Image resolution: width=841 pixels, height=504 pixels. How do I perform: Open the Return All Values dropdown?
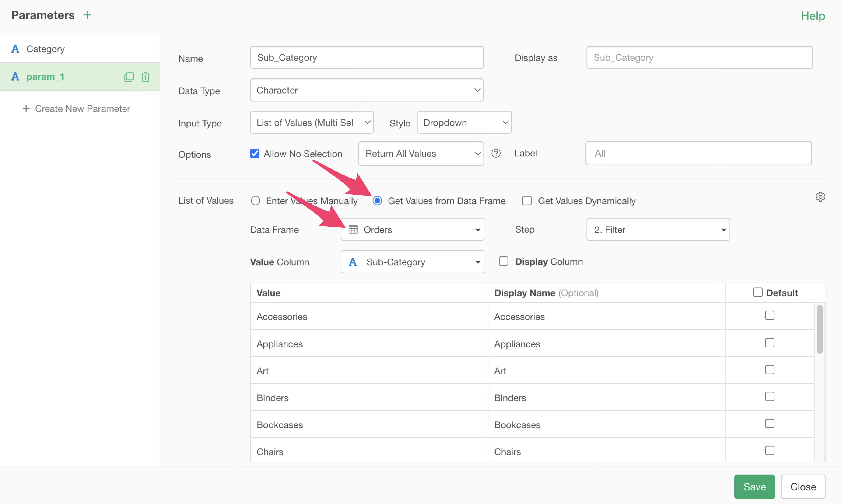pos(421,154)
